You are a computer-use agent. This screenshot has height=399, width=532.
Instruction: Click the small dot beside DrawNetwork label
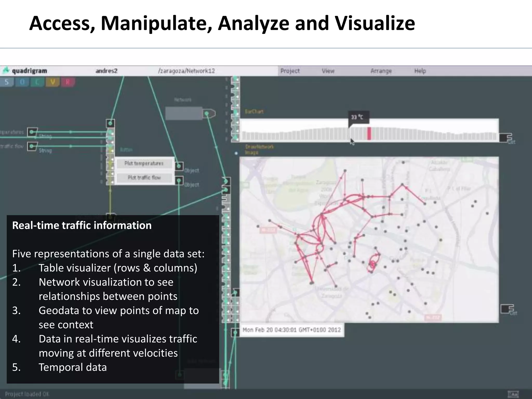[236, 153]
